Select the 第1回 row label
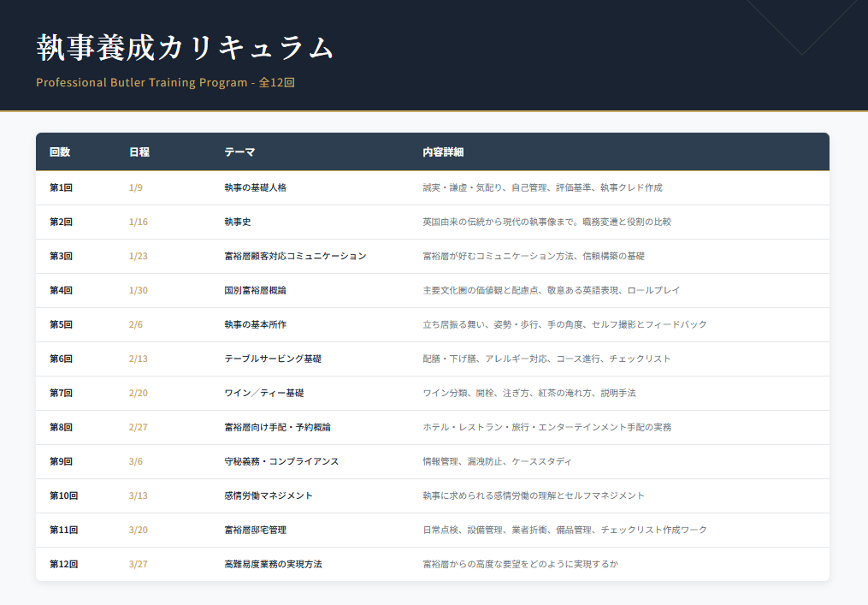The image size is (868, 605). [61, 187]
